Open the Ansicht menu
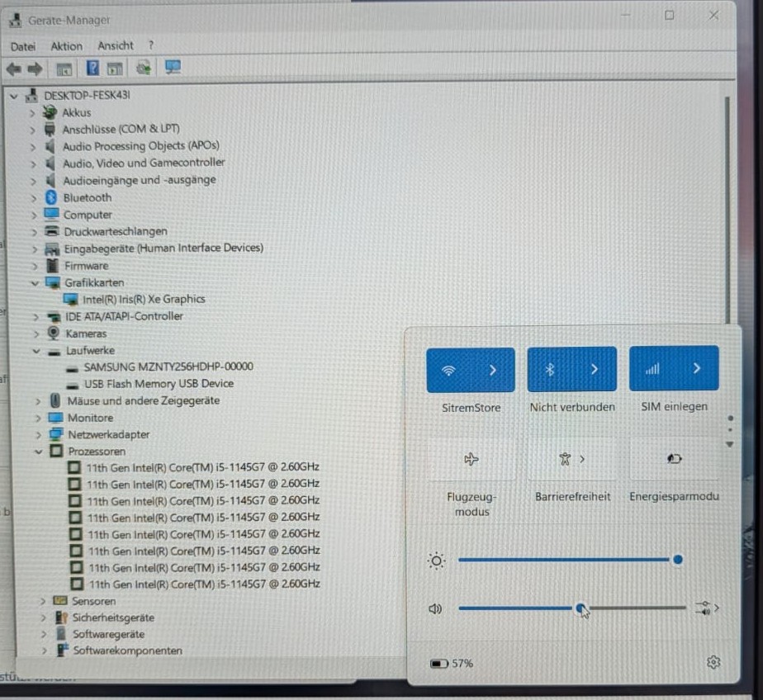Viewport: 763px width, 700px height. [116, 45]
